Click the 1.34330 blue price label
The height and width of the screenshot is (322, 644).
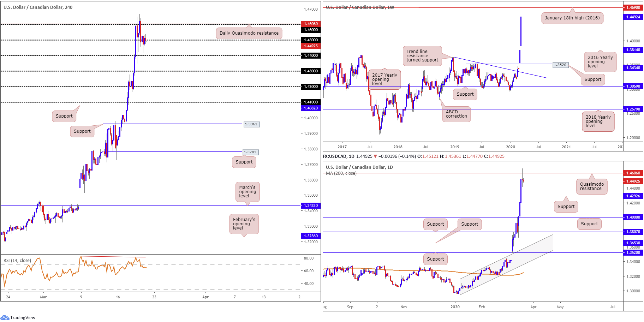coord(311,205)
